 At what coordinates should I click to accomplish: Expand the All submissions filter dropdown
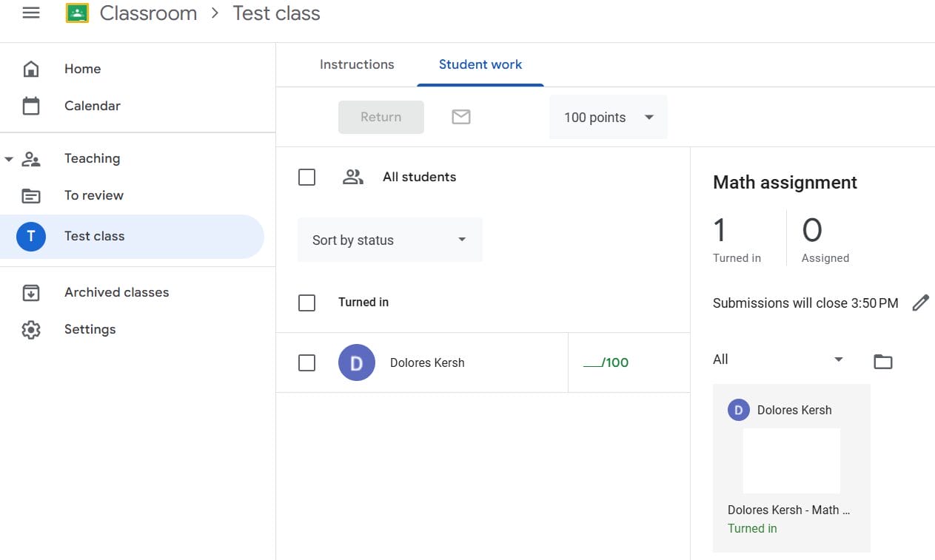(777, 359)
